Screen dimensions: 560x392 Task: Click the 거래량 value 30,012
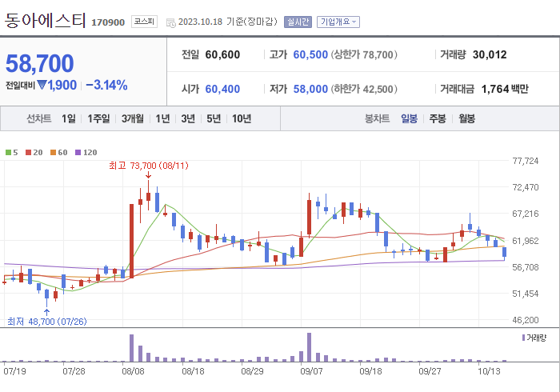point(490,54)
